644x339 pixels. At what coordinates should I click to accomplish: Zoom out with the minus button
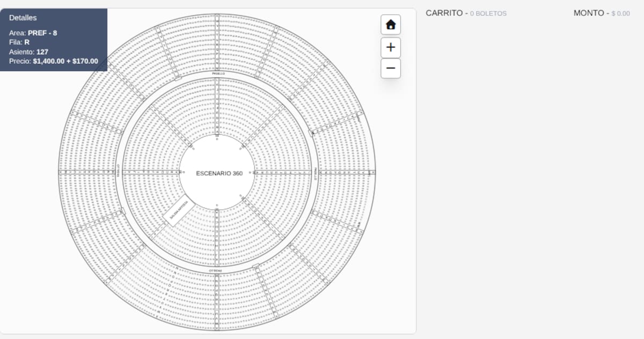click(x=391, y=68)
